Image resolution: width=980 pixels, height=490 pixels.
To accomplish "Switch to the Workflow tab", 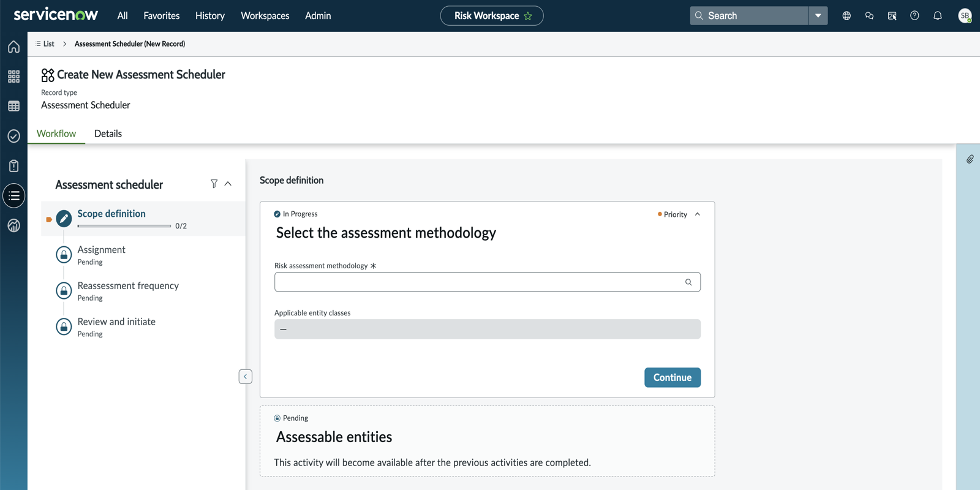I will click(x=56, y=134).
